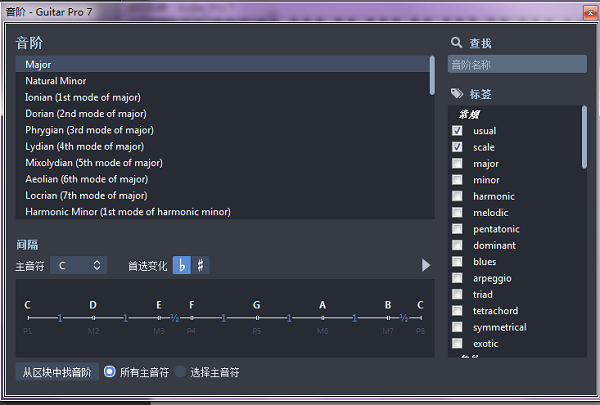Click the scale name search field
Screen dimensions: 600x405
point(517,65)
